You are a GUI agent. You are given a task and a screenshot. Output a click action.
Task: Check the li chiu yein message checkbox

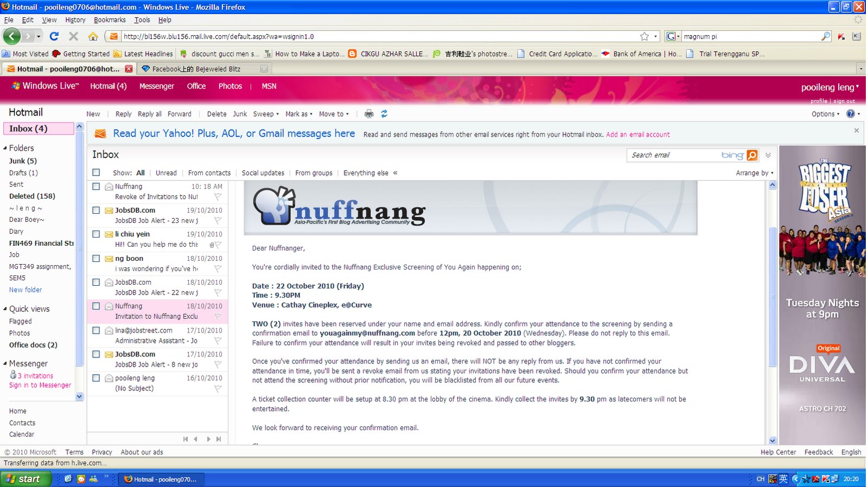tap(96, 234)
